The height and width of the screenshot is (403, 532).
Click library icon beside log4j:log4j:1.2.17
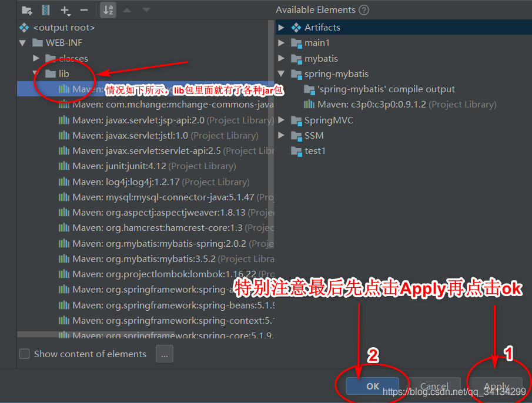click(64, 182)
